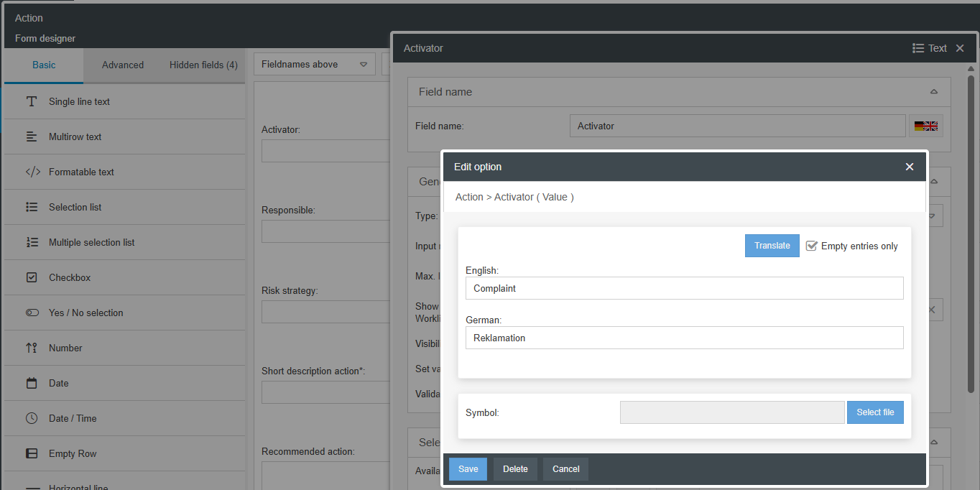Open the Fieldnames above dropdown
The width and height of the screenshot is (980, 490).
click(x=314, y=65)
